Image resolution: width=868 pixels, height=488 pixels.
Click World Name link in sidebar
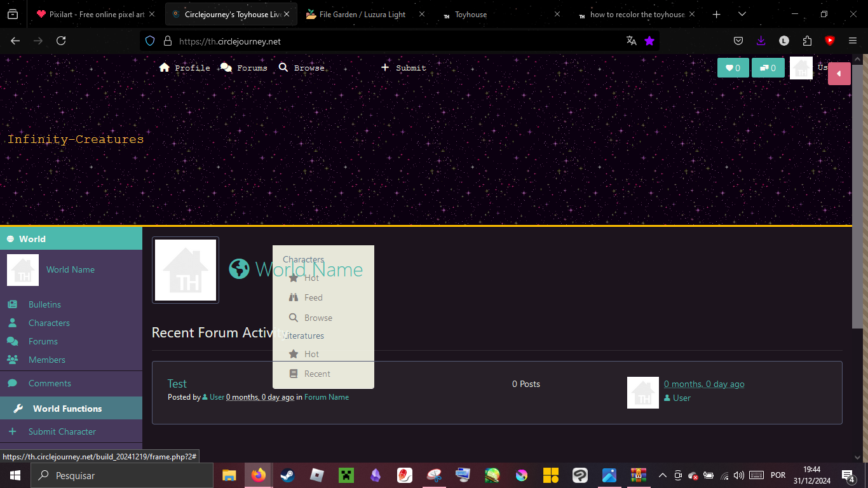tap(71, 269)
